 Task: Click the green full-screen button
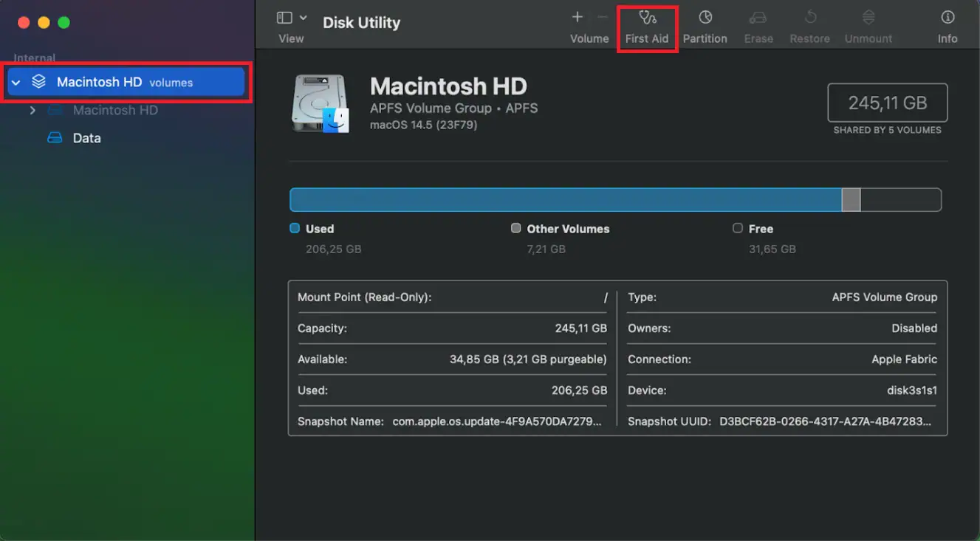[x=64, y=23]
